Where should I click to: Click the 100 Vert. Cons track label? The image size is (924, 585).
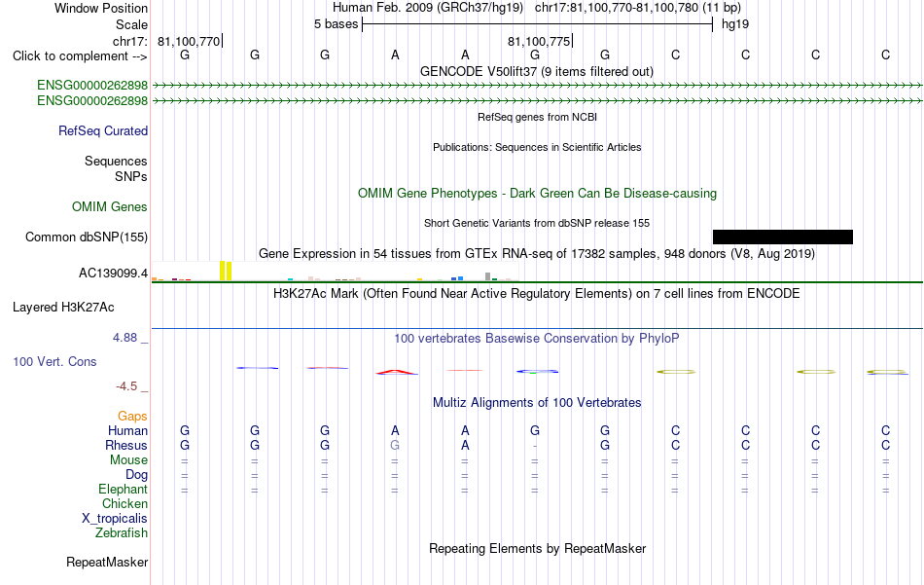[x=54, y=362]
